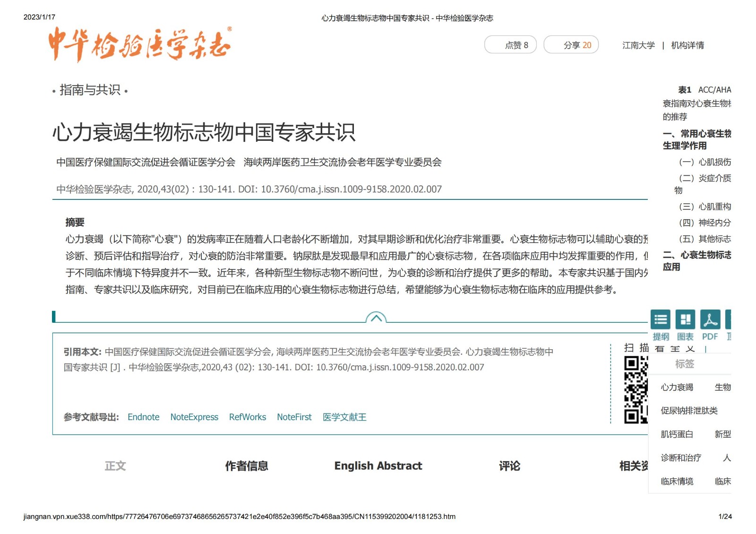Viewport: 756px width, 534px height.
Task: Switch to 作者信息 tab
Action: point(247,466)
